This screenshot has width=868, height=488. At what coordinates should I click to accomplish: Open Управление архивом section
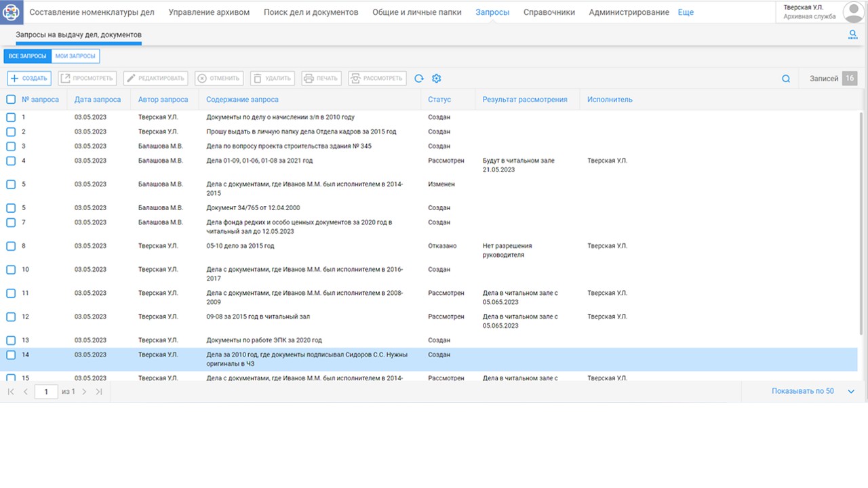209,12
